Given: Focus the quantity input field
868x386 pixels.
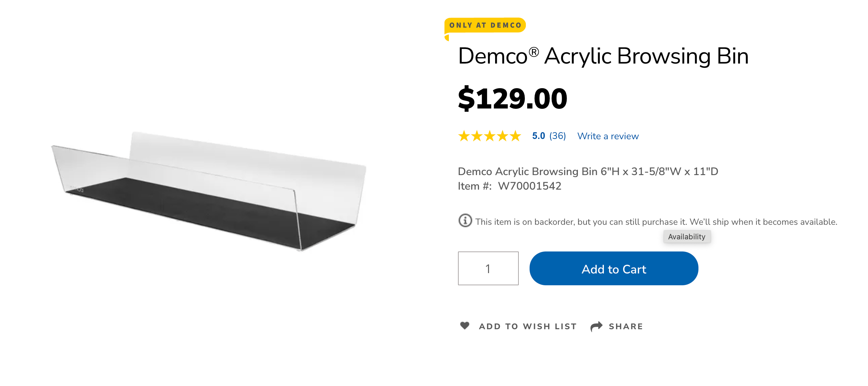Looking at the screenshot, I should click(x=488, y=268).
